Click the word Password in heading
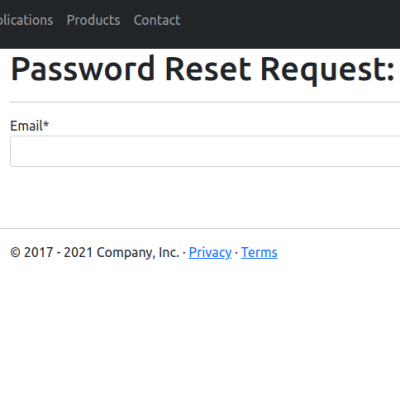Viewport: 400px width, 400px height. click(83, 69)
